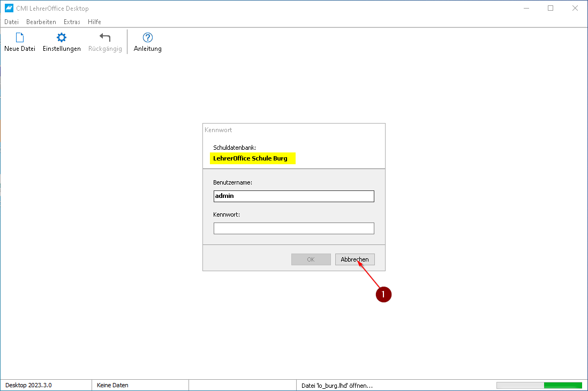Click into the Kennwort password field
The image size is (588, 391).
click(x=294, y=228)
